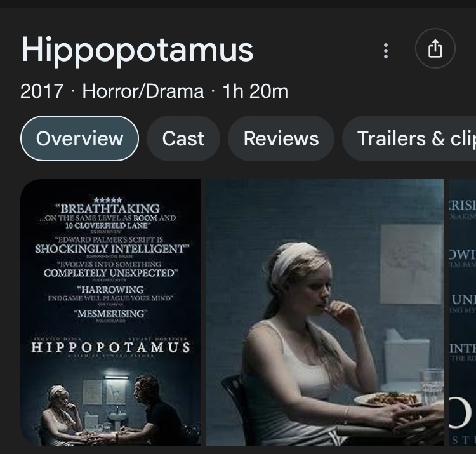Tap the share icon button
The image size is (476, 454).
pyautogui.click(x=435, y=48)
